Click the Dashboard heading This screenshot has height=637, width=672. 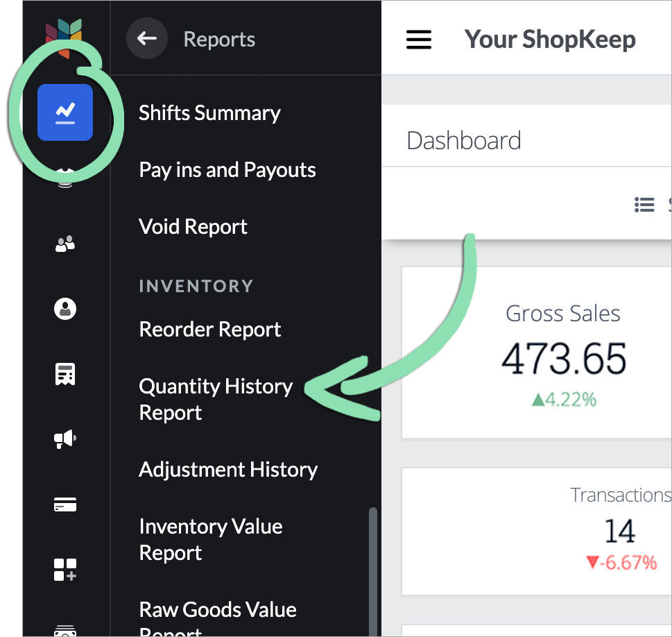coord(464,141)
